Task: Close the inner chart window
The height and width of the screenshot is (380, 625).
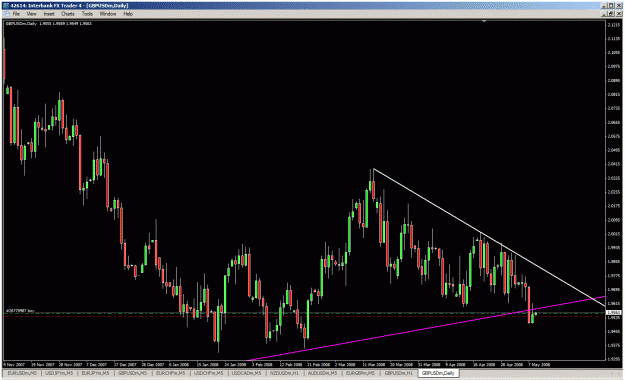Action: click(618, 14)
